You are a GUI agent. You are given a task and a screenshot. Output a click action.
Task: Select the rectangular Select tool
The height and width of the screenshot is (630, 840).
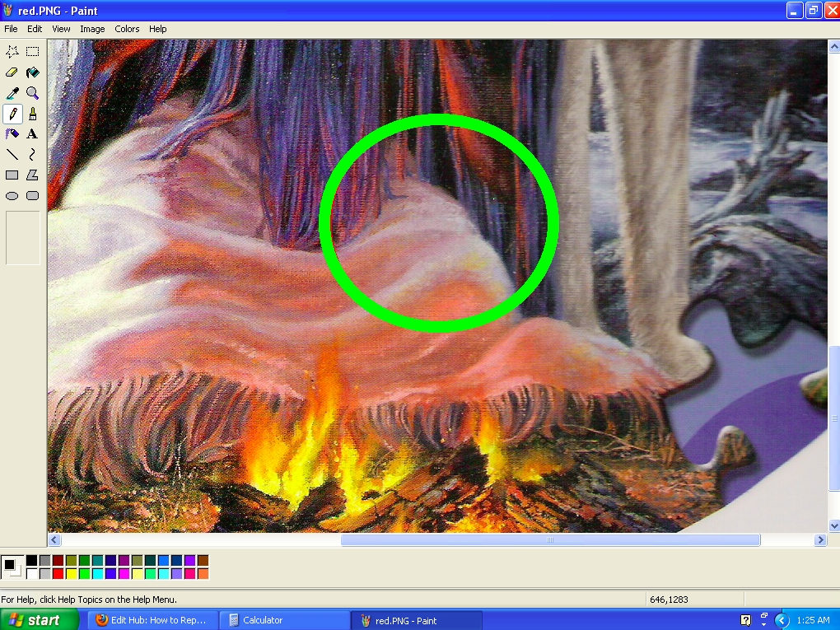coord(33,51)
